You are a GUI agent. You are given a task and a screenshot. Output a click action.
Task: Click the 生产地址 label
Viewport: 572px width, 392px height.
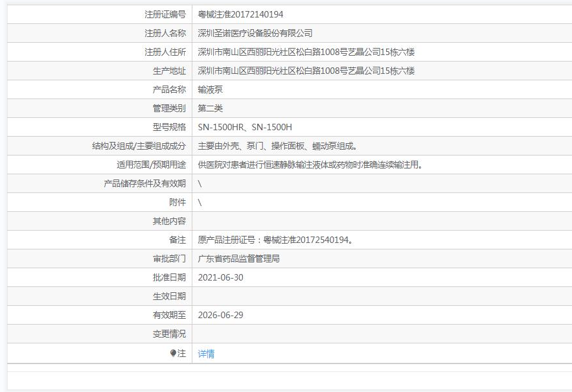coord(169,71)
